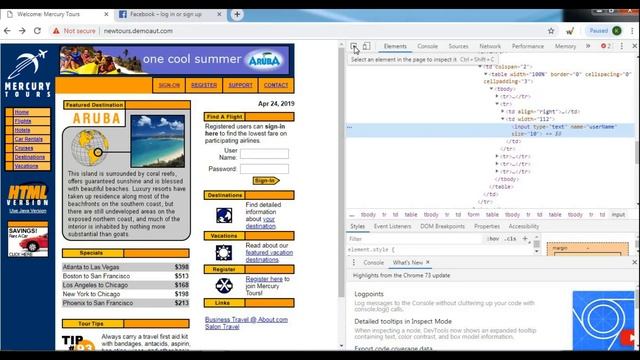Open Home link in sidebar
Screen dimensions: 640x360
click(x=22, y=112)
